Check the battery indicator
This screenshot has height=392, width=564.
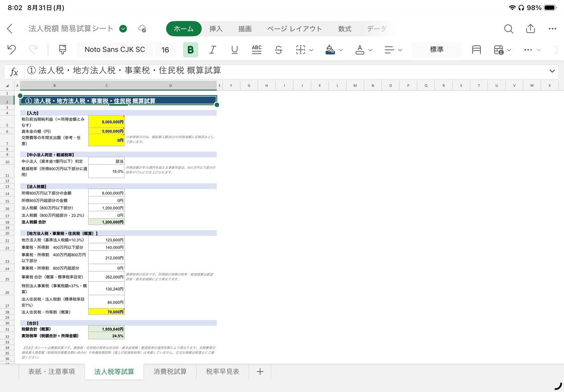click(550, 8)
